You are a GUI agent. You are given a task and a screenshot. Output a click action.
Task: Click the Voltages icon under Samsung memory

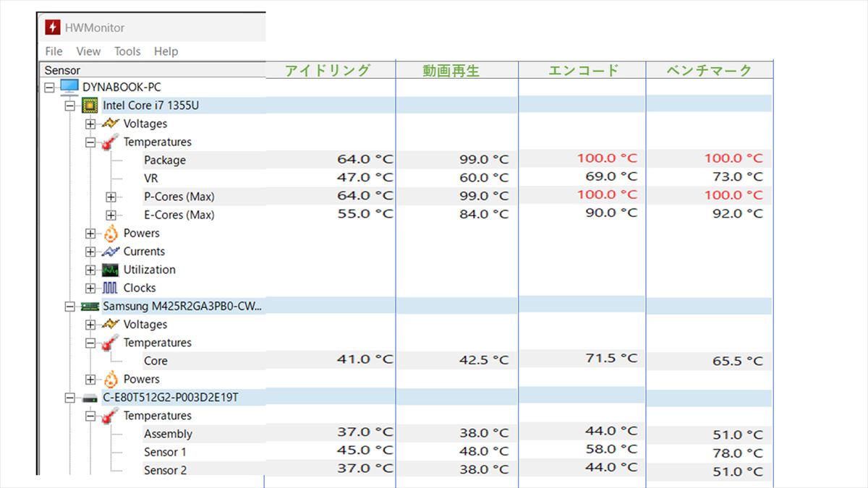tap(111, 325)
